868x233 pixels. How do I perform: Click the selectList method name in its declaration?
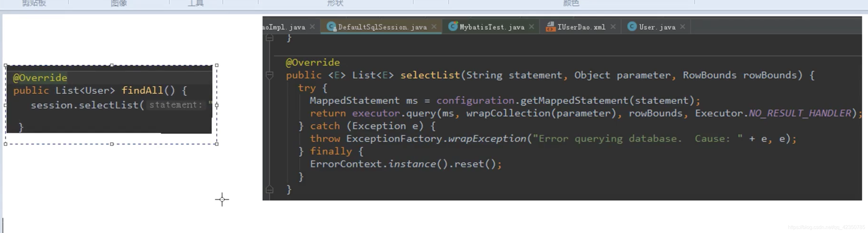click(430, 75)
